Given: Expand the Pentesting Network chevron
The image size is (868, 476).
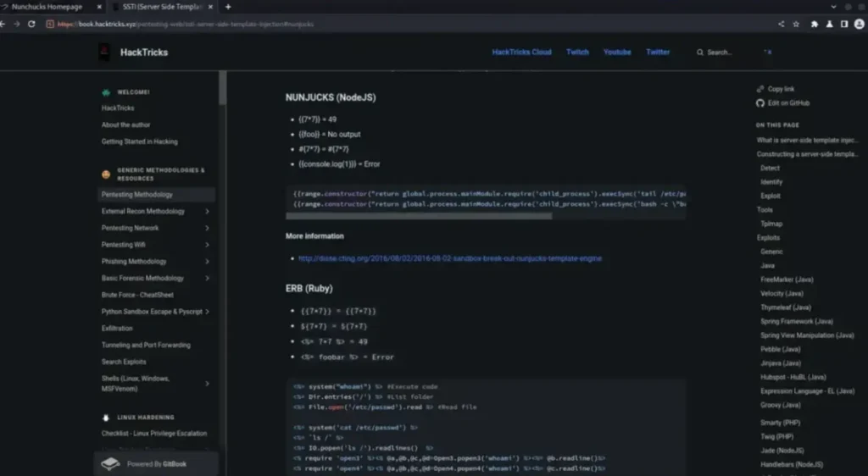Looking at the screenshot, I should click(x=208, y=228).
